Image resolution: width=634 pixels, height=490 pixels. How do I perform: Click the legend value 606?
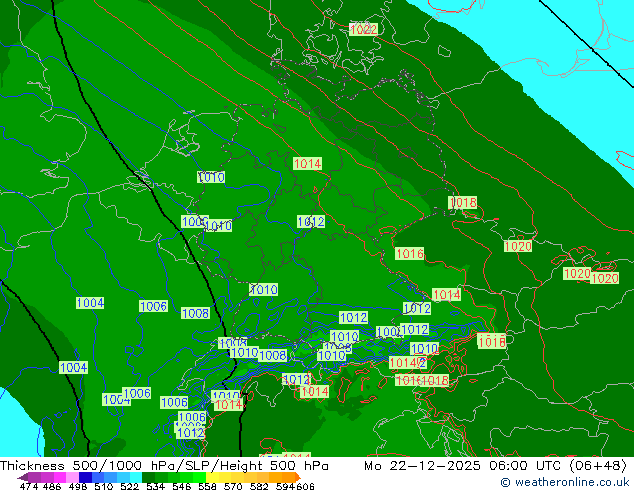pyautogui.click(x=305, y=486)
